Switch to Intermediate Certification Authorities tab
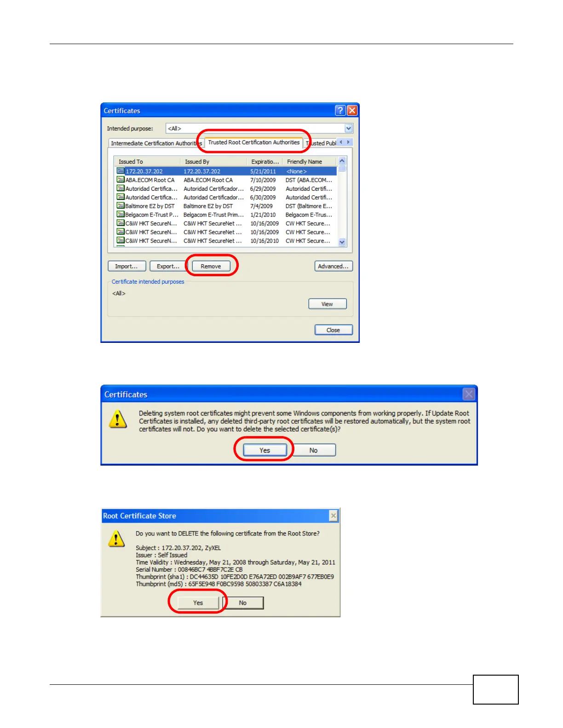 point(156,143)
